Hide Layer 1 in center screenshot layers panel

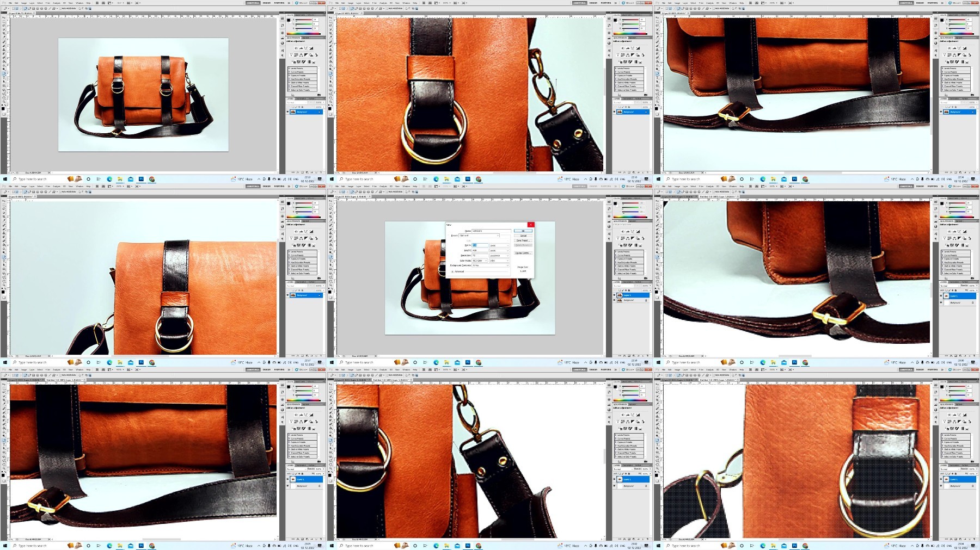pyautogui.click(x=614, y=295)
